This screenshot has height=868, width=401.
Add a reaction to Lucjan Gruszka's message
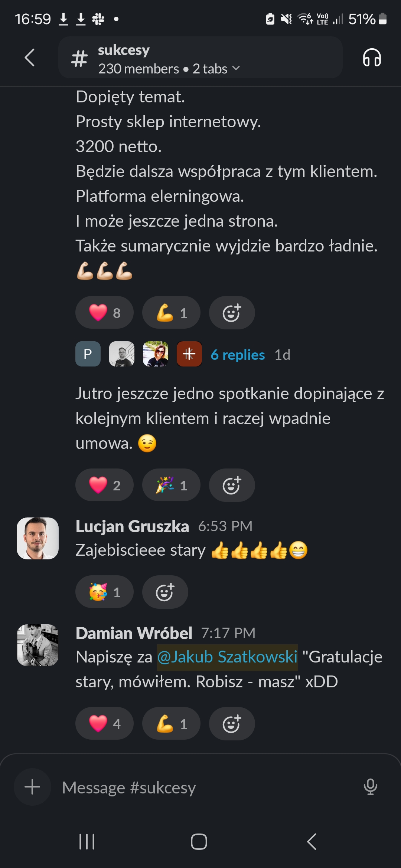tap(165, 592)
